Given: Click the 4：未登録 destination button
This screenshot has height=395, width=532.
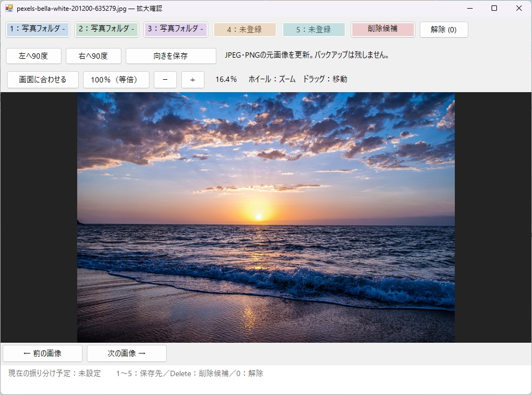Looking at the screenshot, I should tap(244, 30).
